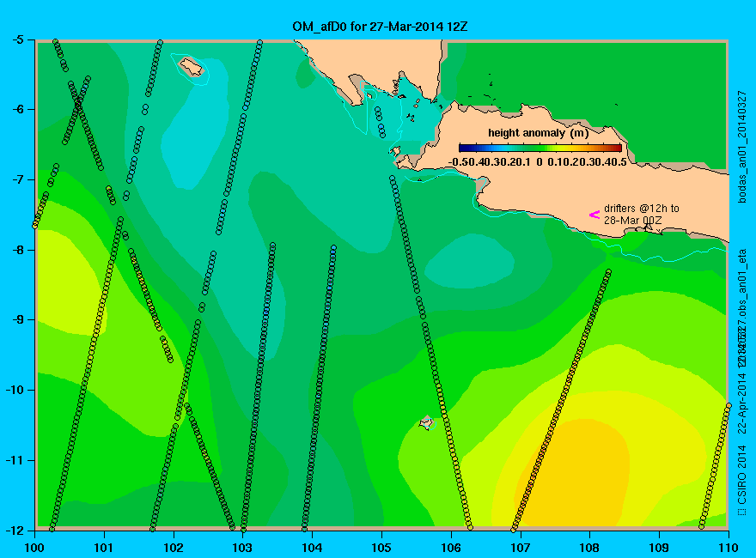Select the 'drifters @12h to 28-Mar 00Z' text
Screen dimensions: 756x558
point(641,215)
